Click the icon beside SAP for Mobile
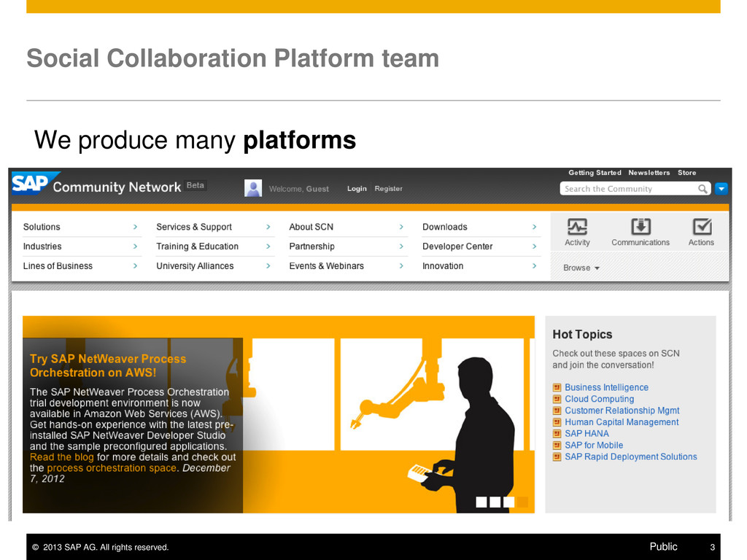Viewport: 747px width, 560px height. (x=557, y=446)
